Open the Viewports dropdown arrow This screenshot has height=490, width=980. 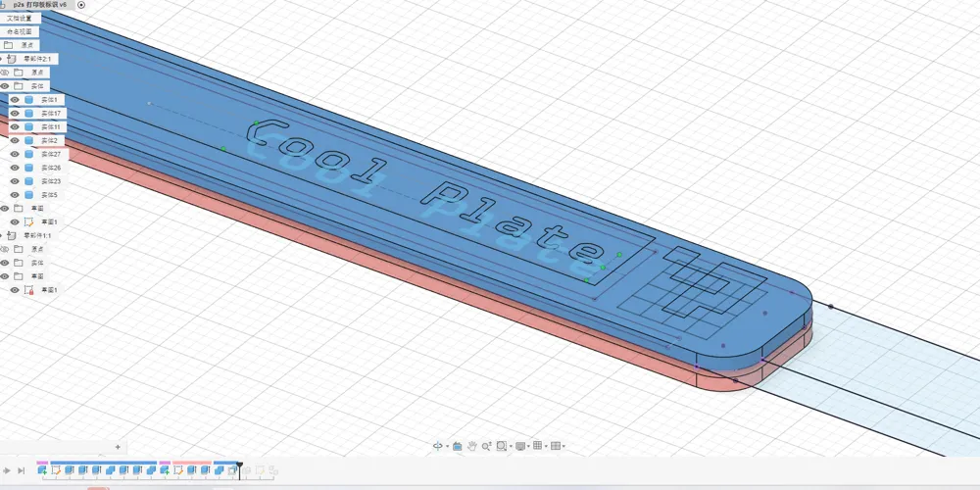click(x=563, y=446)
